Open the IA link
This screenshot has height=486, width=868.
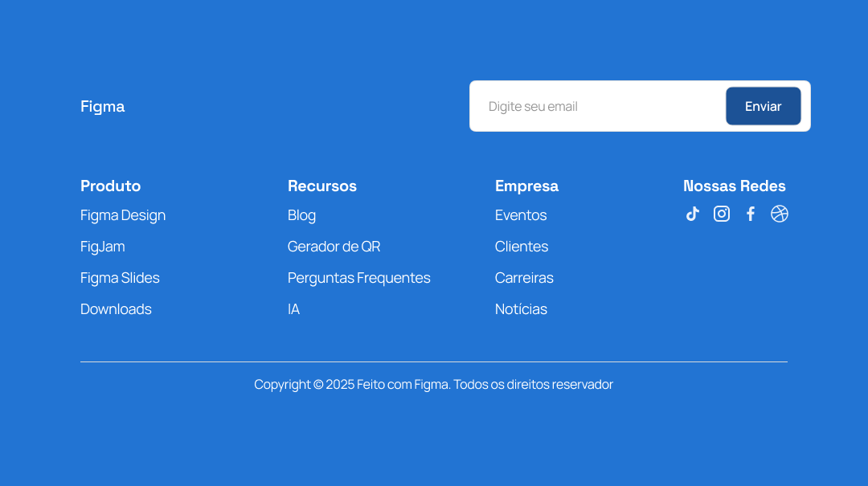pos(293,308)
